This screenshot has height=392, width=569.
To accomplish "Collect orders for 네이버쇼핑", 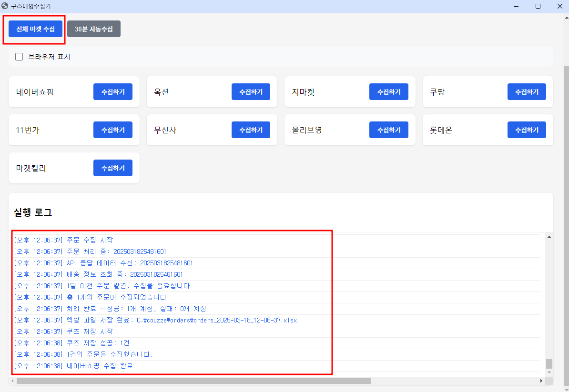I will (113, 92).
